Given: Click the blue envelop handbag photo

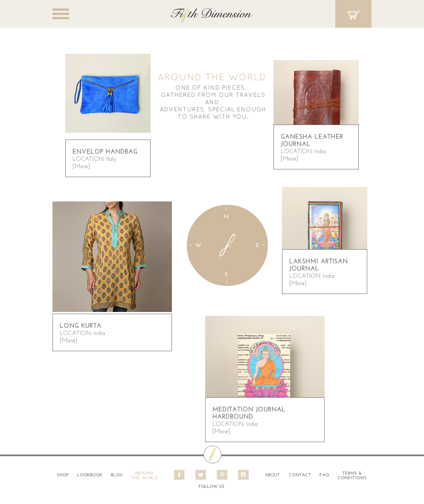Looking at the screenshot, I should [108, 93].
